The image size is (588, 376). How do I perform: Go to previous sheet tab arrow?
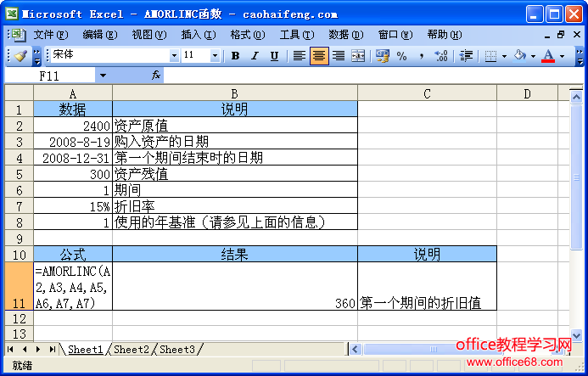coord(25,350)
